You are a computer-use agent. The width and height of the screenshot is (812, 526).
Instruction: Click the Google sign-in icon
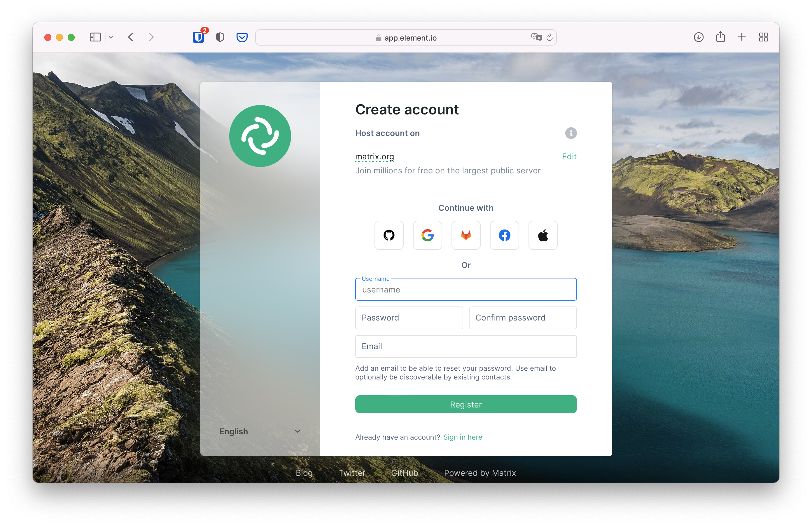427,235
